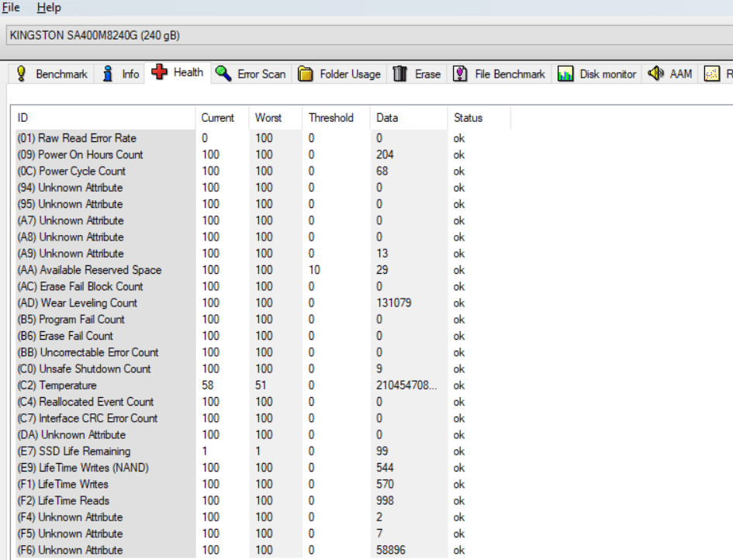Select the Wear Leveling Count row
Viewport: 733px width, 560px height.
click(x=262, y=303)
